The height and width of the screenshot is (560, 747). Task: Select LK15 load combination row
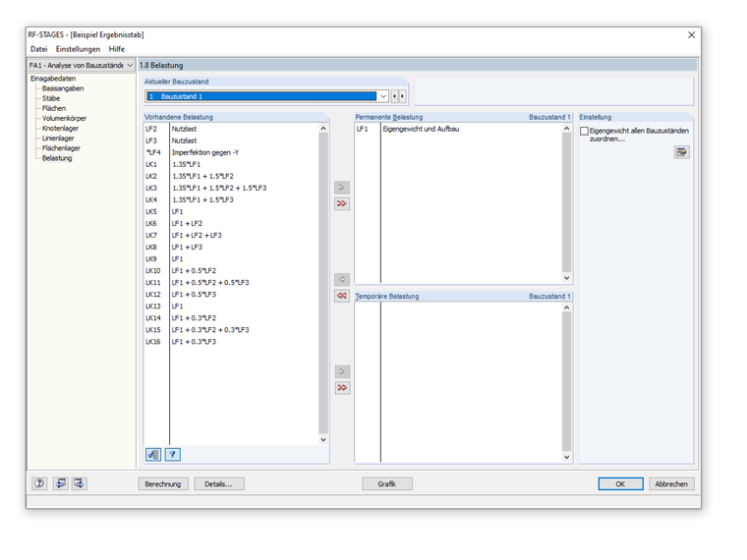231,330
